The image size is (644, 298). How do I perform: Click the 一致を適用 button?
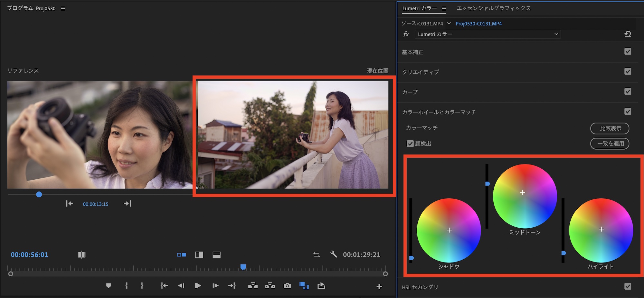pos(610,144)
